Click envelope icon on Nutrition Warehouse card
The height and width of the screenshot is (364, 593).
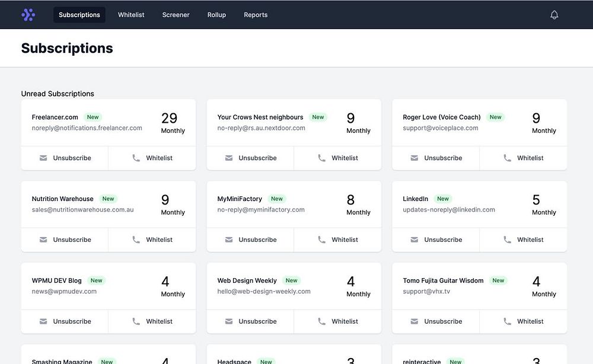click(43, 240)
